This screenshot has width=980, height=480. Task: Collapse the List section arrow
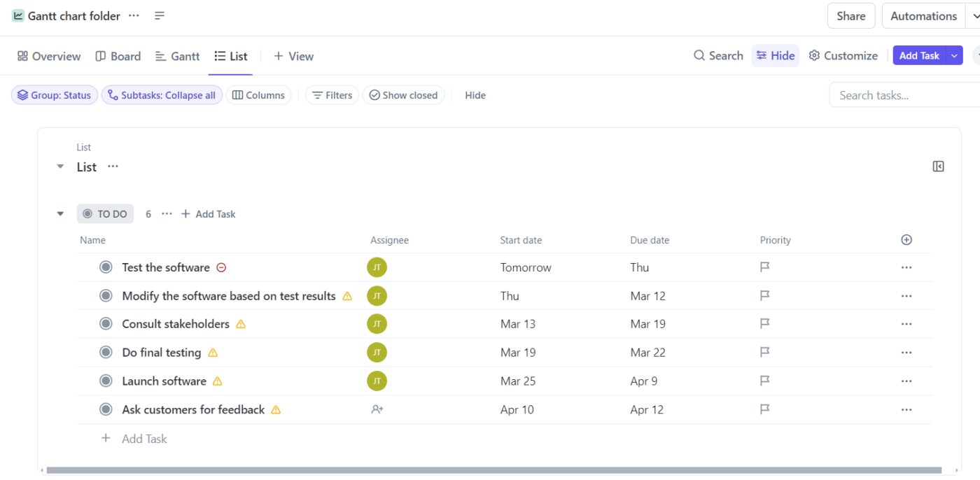pos(60,167)
